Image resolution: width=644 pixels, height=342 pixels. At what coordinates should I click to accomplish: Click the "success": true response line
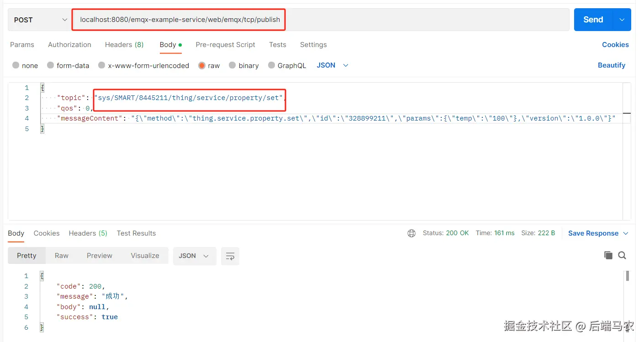pos(87,317)
